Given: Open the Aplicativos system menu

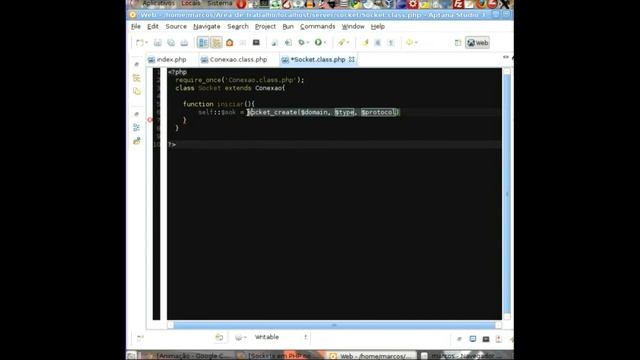Looking at the screenshot, I should coord(158,3).
